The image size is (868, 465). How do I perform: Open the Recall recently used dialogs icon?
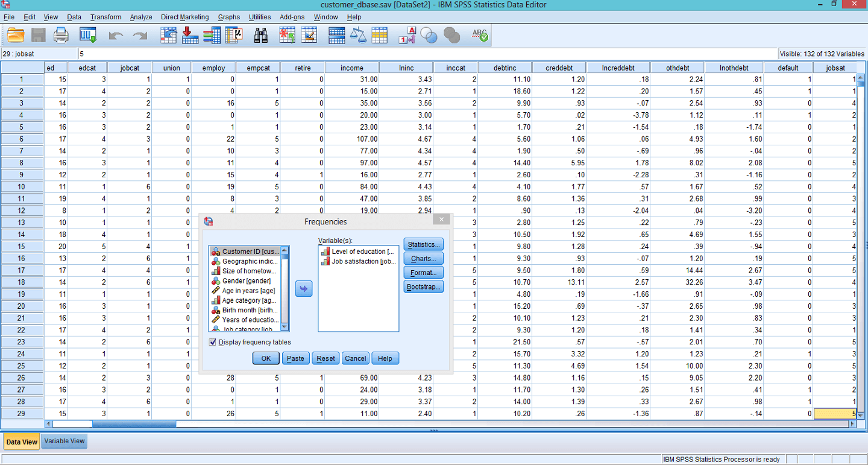point(88,36)
